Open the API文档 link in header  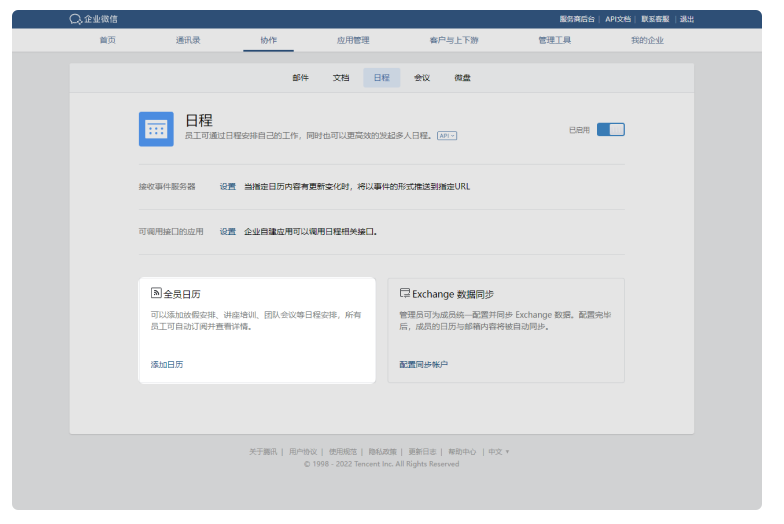click(x=618, y=19)
